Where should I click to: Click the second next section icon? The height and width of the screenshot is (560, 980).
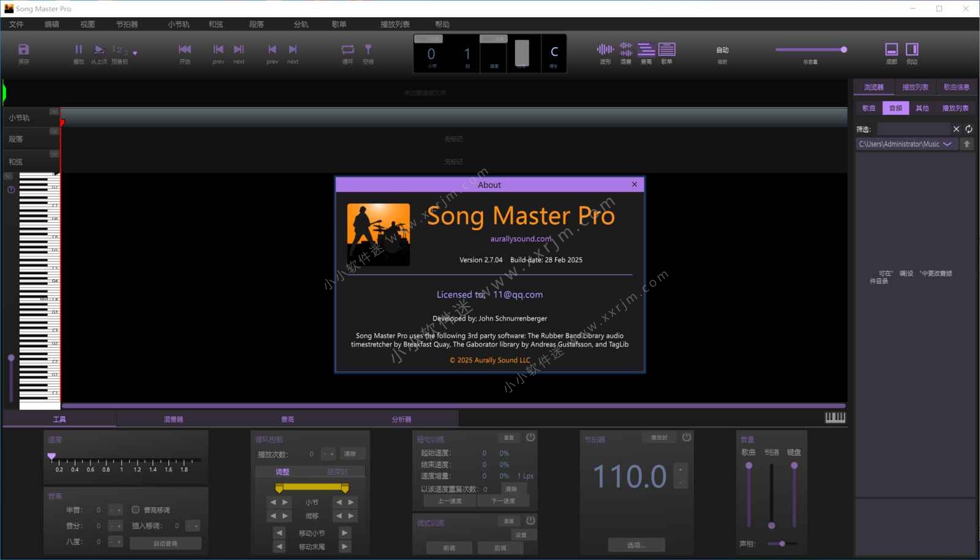pyautogui.click(x=293, y=50)
